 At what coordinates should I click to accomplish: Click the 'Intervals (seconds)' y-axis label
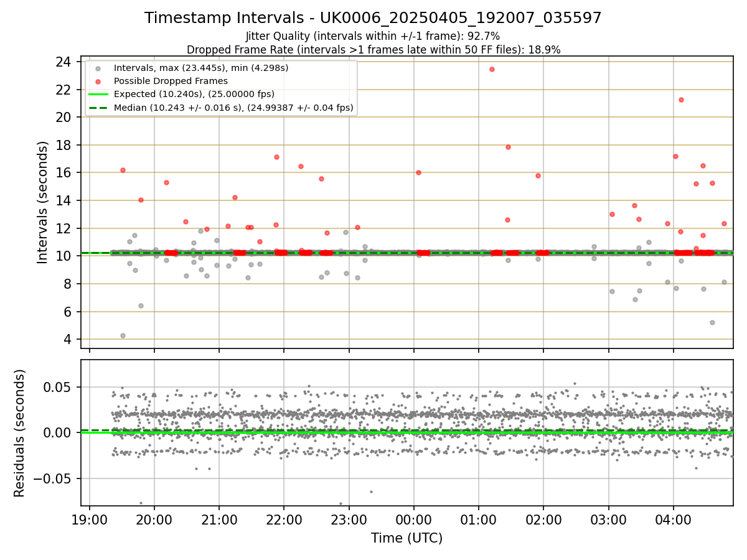(x=42, y=202)
